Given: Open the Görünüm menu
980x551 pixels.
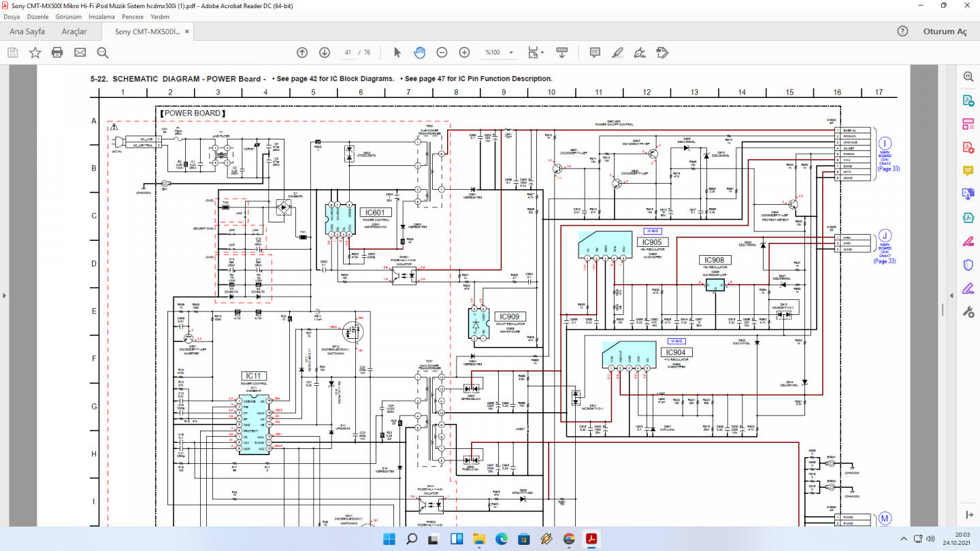Looking at the screenshot, I should tap(68, 16).
